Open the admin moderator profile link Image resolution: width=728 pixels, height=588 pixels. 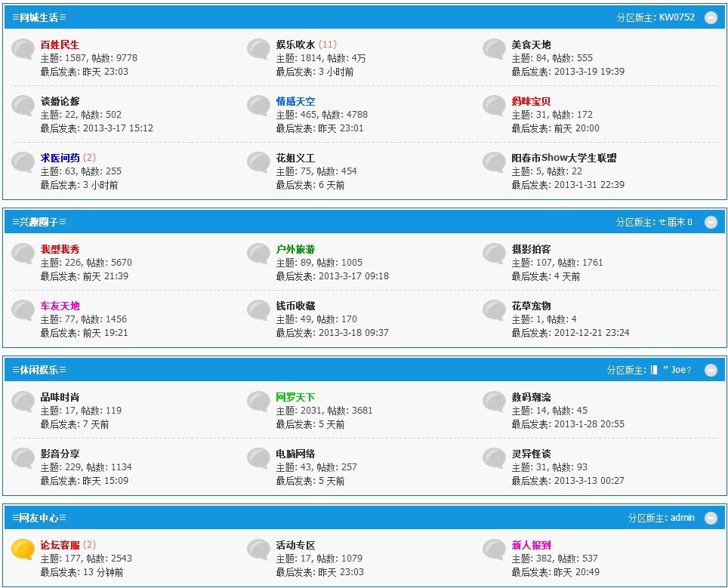682,518
